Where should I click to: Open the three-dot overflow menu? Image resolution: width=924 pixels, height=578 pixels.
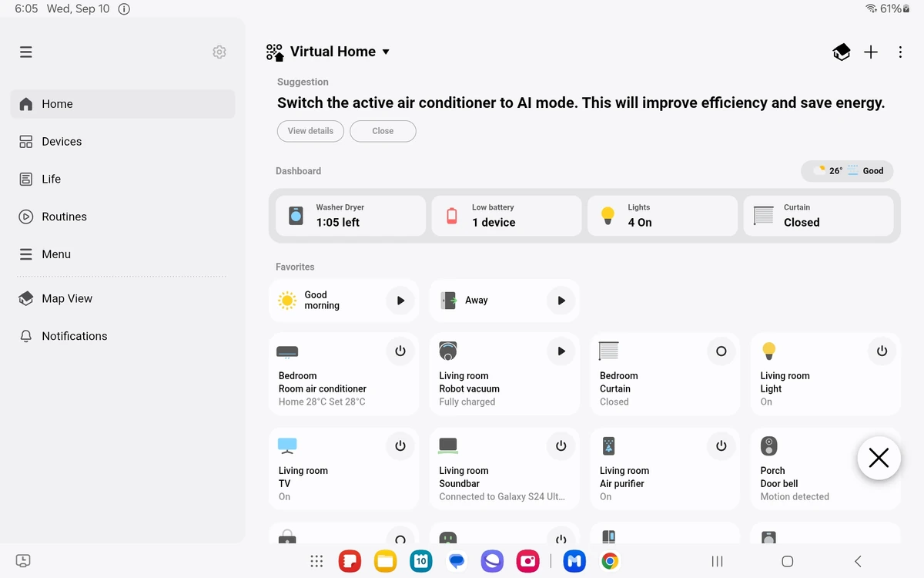coord(899,52)
